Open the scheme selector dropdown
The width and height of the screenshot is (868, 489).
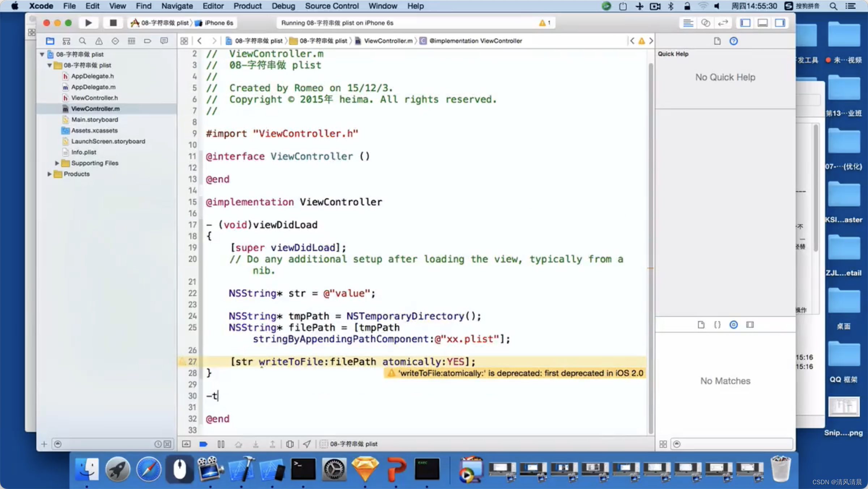160,23
